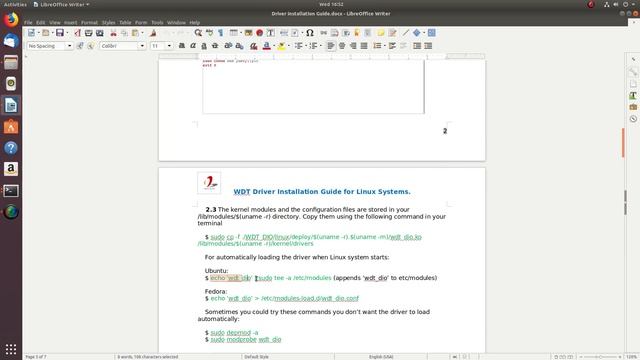Open the Tools menu
The width and height of the screenshot is (640, 360).
[x=157, y=22]
